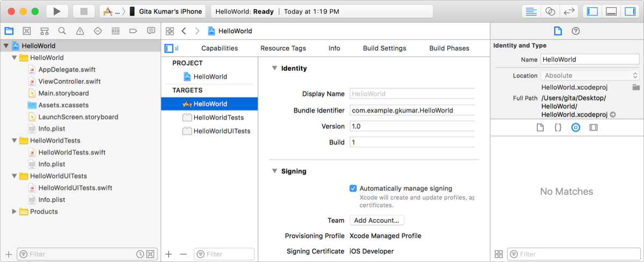Hide the Navigator panel

(x=592, y=11)
